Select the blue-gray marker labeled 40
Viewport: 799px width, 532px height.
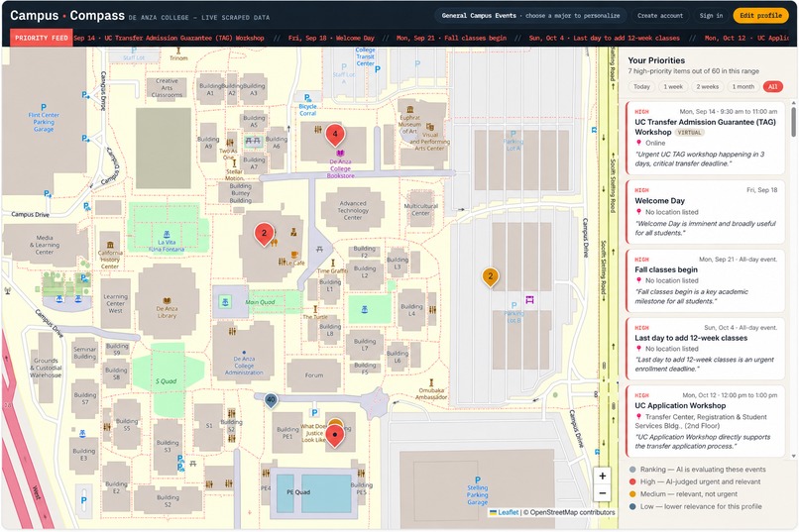click(x=271, y=400)
